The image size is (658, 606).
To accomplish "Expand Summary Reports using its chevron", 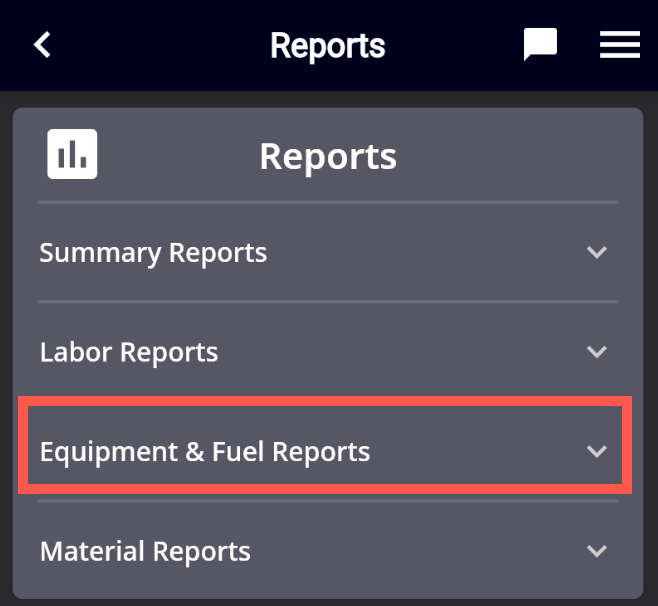I will coord(597,252).
